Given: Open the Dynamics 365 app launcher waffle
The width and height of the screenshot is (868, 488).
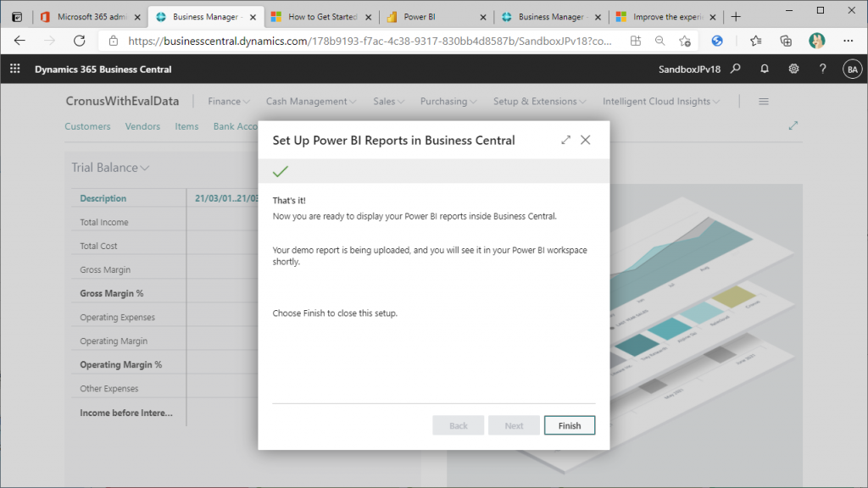Looking at the screenshot, I should point(15,69).
